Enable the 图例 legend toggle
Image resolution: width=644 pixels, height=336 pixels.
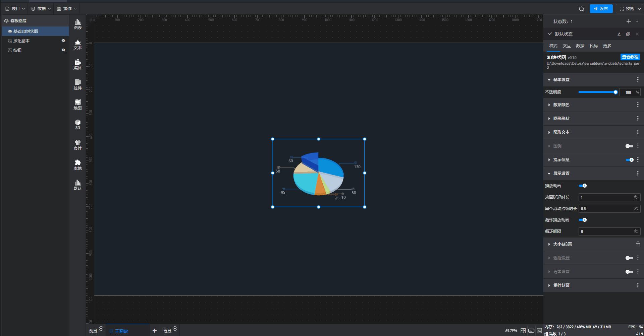(x=629, y=146)
